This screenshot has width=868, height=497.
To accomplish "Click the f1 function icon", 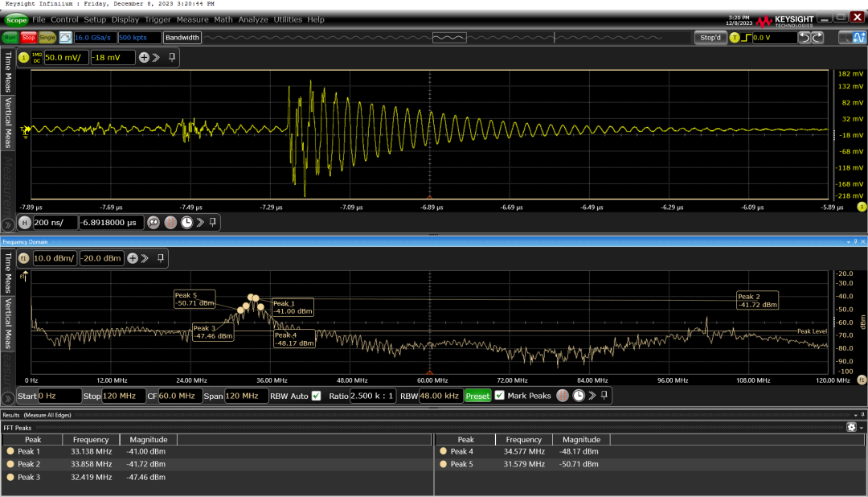I will coord(24,258).
